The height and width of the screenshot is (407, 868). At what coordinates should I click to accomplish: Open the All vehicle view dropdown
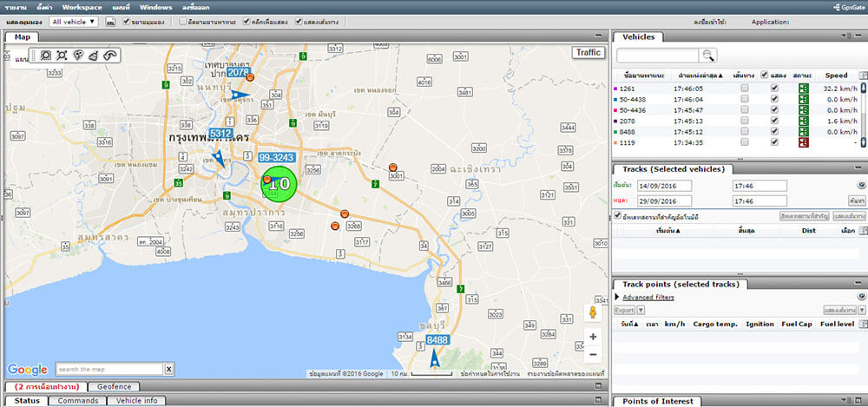[73, 22]
